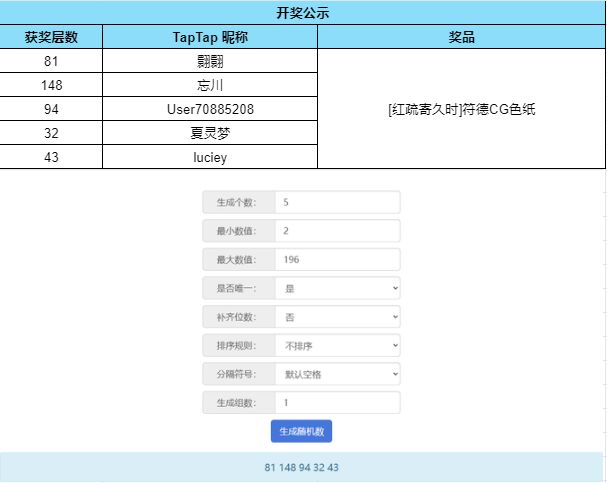This screenshot has height=483, width=607.
Task: Focus the 最小数值 input field
Action: (338, 231)
